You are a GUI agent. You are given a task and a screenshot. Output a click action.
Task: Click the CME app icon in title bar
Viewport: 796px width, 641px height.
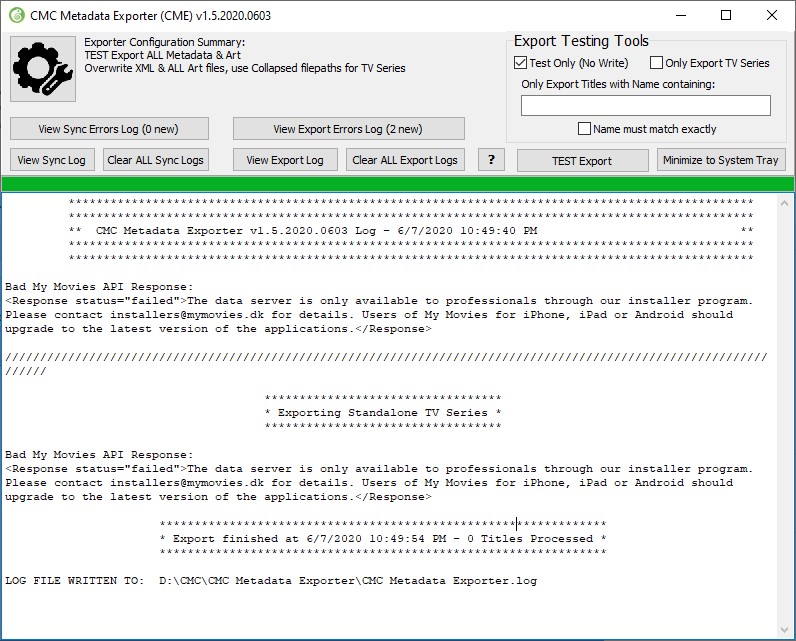click(17, 15)
